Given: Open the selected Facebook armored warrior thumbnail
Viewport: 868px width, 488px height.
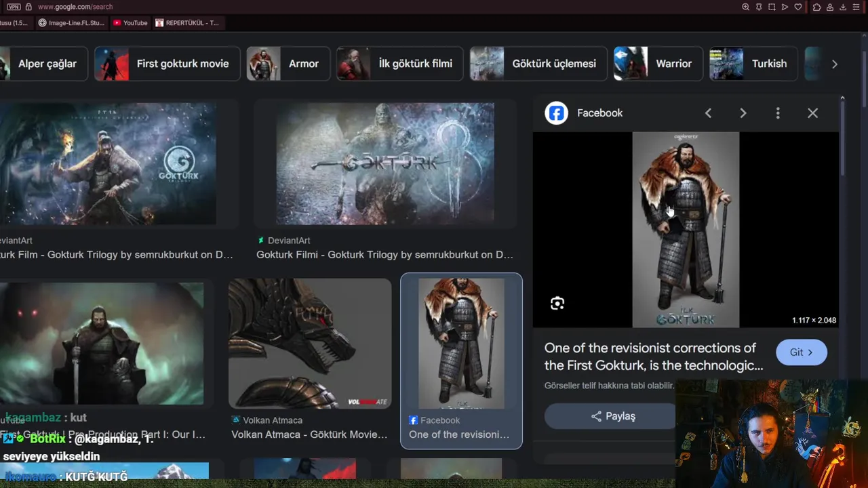Looking at the screenshot, I should (x=461, y=344).
